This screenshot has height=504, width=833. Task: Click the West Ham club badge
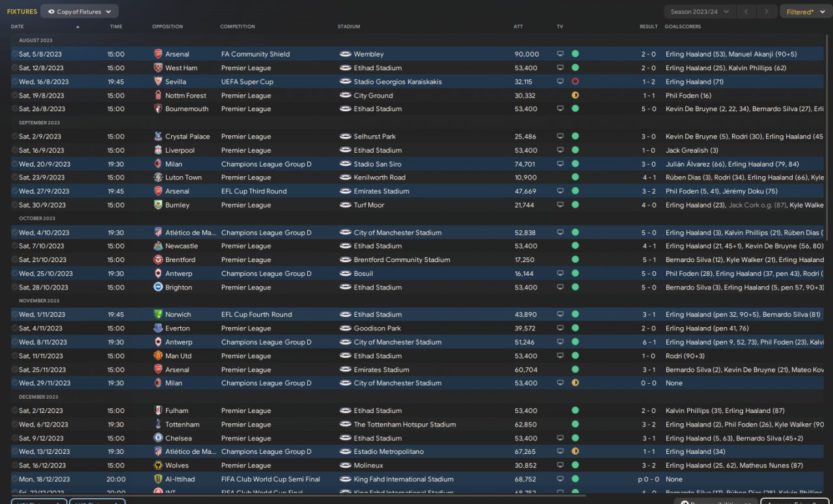pyautogui.click(x=158, y=68)
